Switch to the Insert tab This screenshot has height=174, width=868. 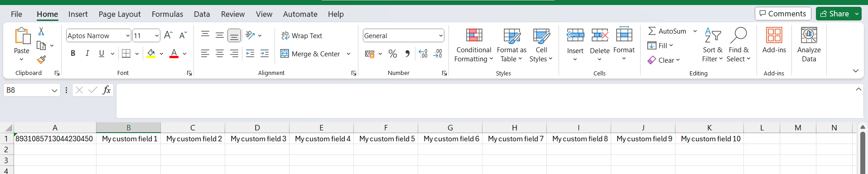pyautogui.click(x=78, y=14)
